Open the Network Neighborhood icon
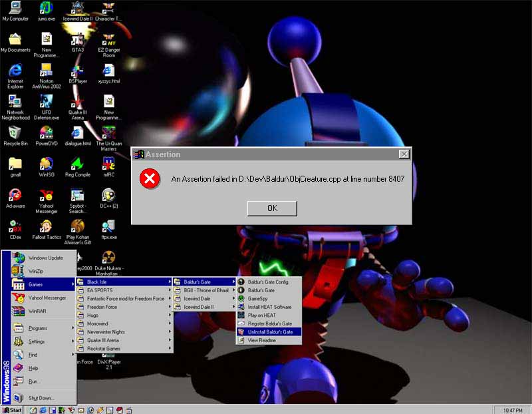 [x=15, y=108]
